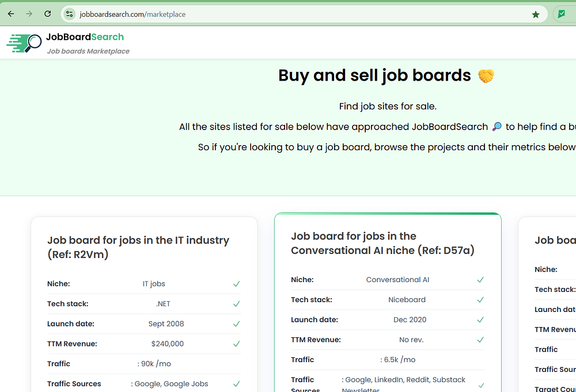Select the 'Sept 2008' launch date

166,324
